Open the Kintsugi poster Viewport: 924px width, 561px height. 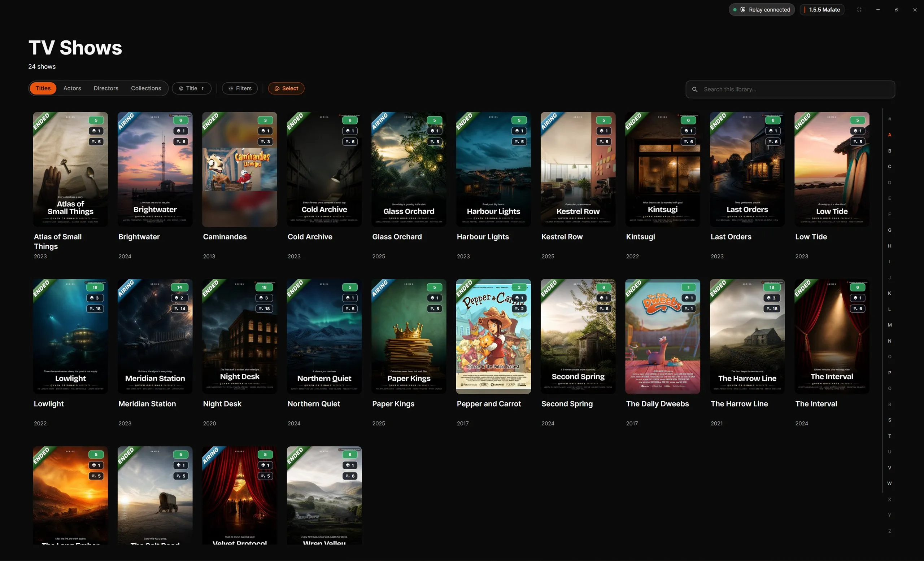pos(663,170)
